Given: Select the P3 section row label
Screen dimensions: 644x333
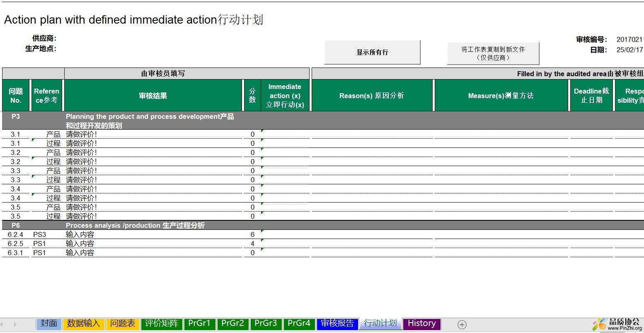Looking at the screenshot, I should click(16, 117).
